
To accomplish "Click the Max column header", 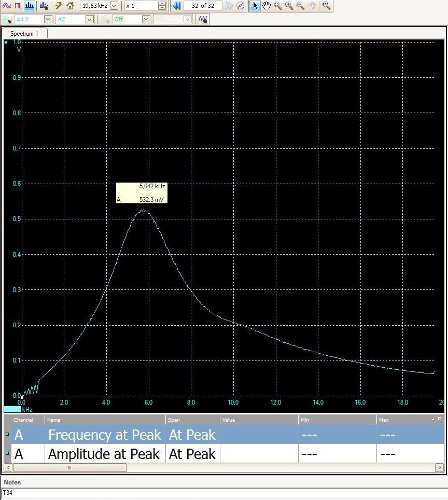I will pyautogui.click(x=403, y=420).
